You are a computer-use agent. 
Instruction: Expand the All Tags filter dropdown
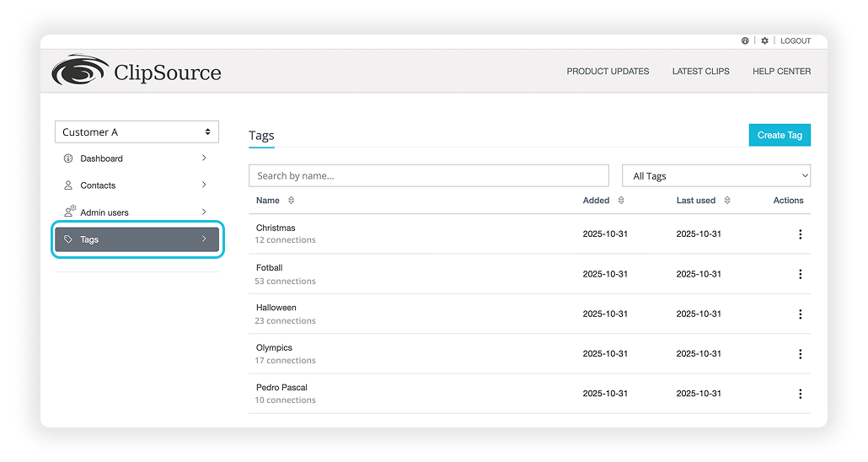pos(715,176)
